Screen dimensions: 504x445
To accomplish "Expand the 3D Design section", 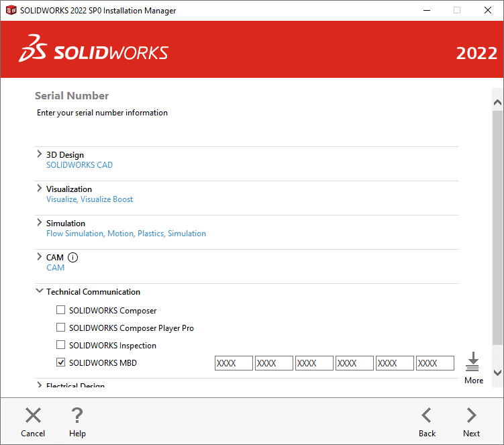I will [x=39, y=154].
